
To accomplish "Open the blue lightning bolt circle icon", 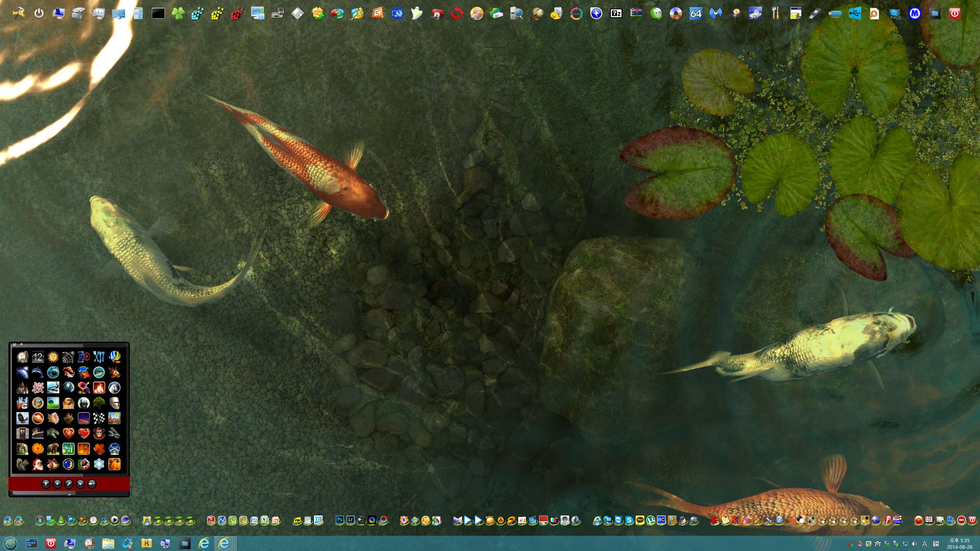I will point(596,13).
